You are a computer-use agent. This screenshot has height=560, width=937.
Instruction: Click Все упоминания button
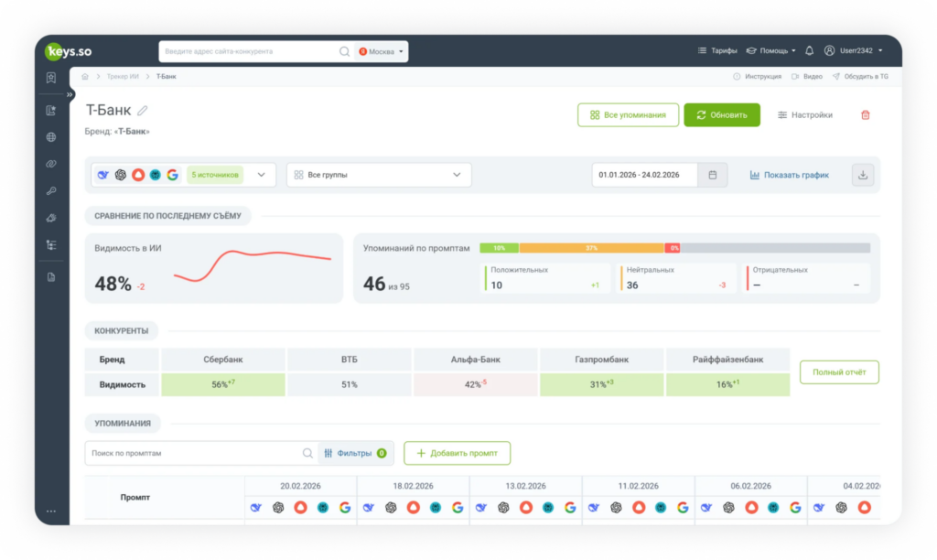tap(628, 114)
